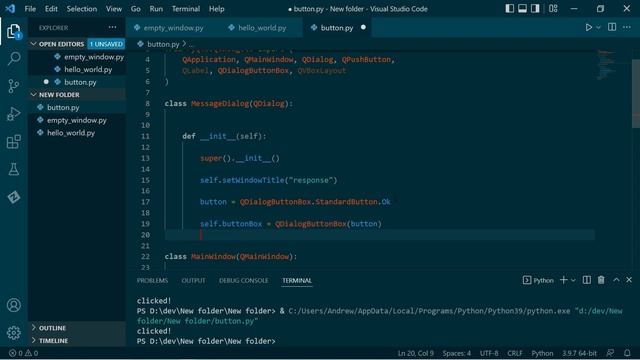Open the Terminal menu
This screenshot has width=640, height=360.
186,9
